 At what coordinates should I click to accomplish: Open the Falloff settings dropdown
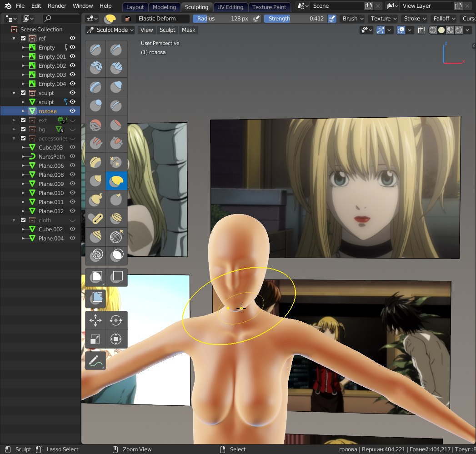click(x=445, y=19)
